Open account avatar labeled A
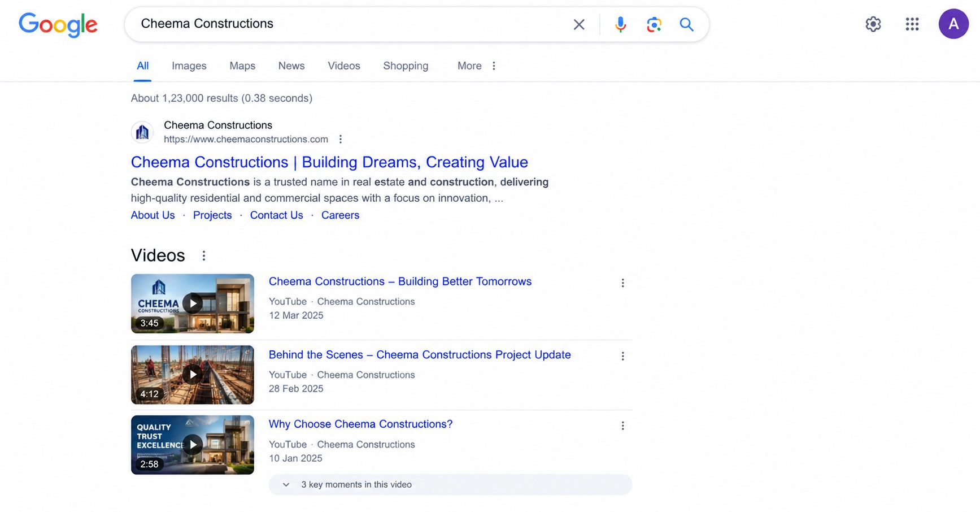Viewport: 980px width, 512px height. click(953, 24)
